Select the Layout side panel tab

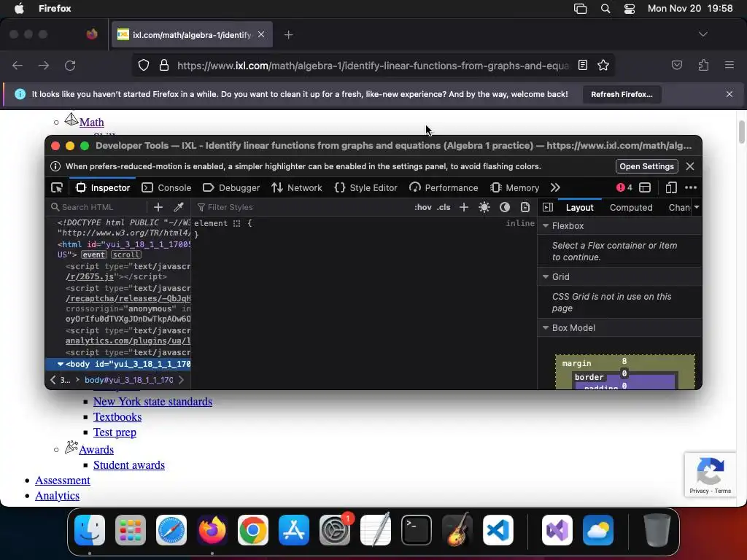[579, 208]
